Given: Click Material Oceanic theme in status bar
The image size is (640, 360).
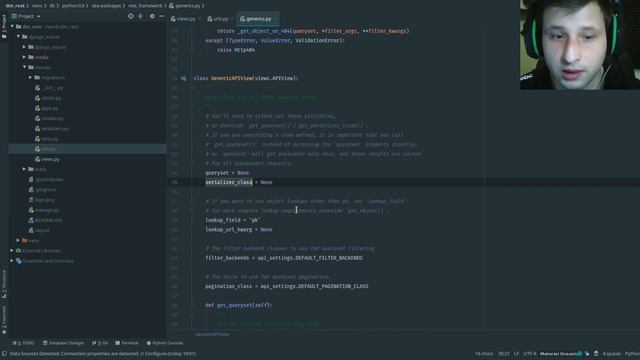Looking at the screenshot, I should pyautogui.click(x=560, y=354).
